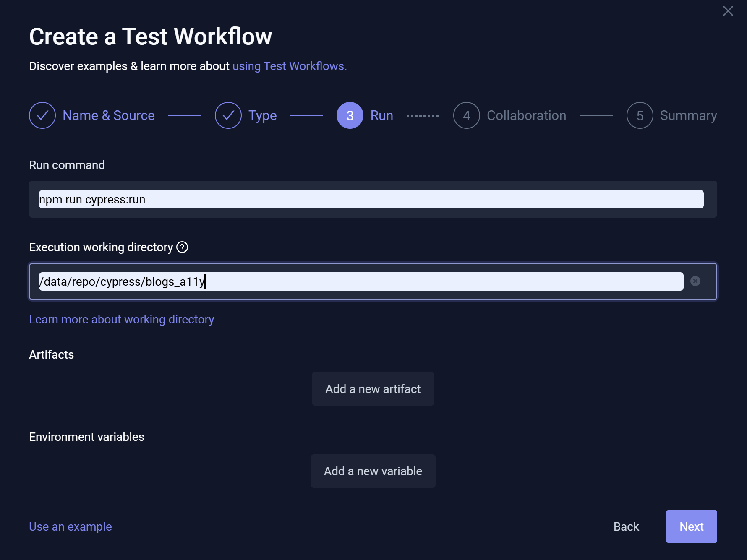The height and width of the screenshot is (560, 747).
Task: Click the "Use an example" link
Action: (x=70, y=526)
